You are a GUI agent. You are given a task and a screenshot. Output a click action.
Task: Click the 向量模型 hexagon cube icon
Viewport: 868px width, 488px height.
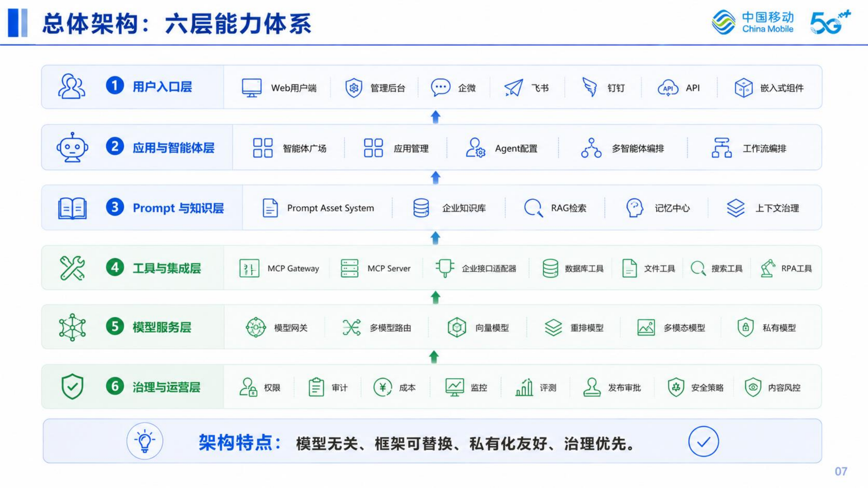click(457, 327)
